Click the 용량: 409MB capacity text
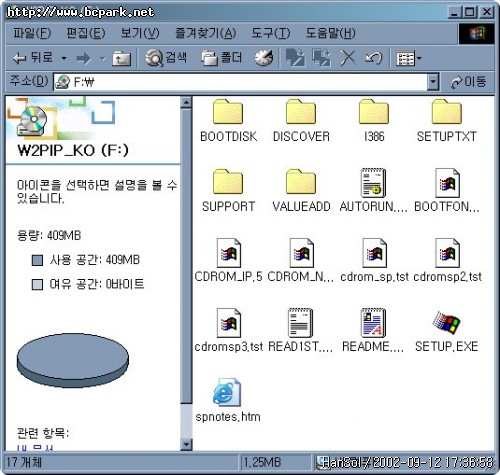Image resolution: width=500 pixels, height=475 pixels. pyautogui.click(x=49, y=236)
